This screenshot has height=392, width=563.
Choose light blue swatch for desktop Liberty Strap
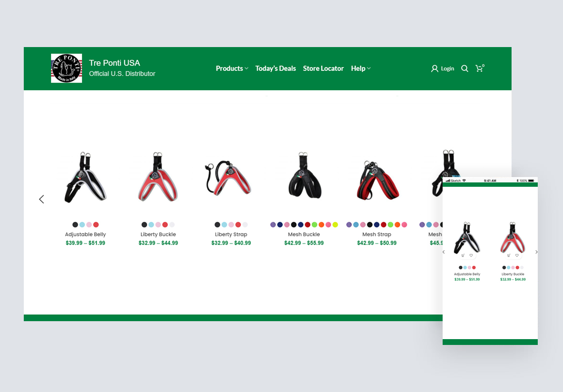(224, 225)
